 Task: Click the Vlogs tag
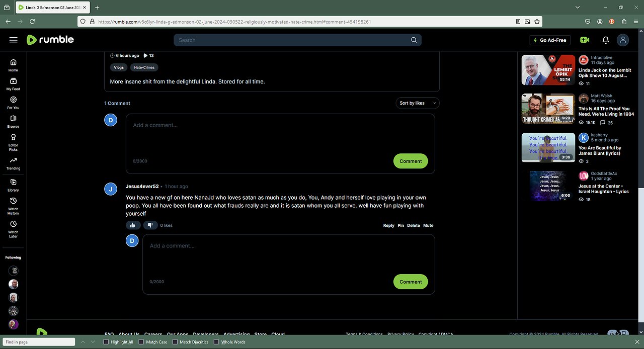coord(119,67)
